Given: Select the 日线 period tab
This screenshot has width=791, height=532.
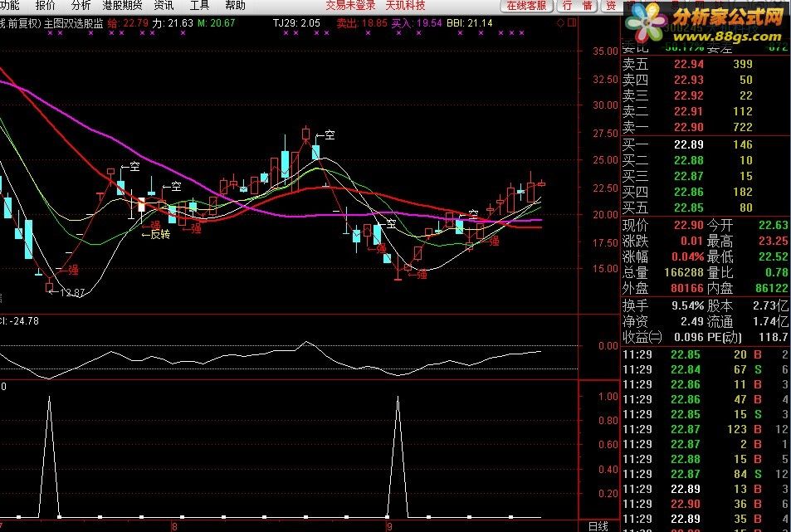Looking at the screenshot, I should point(598,526).
